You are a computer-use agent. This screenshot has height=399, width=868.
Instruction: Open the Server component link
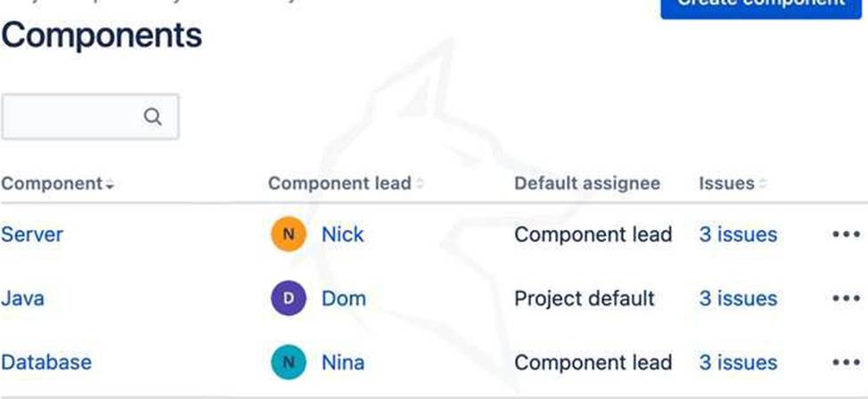(x=32, y=234)
